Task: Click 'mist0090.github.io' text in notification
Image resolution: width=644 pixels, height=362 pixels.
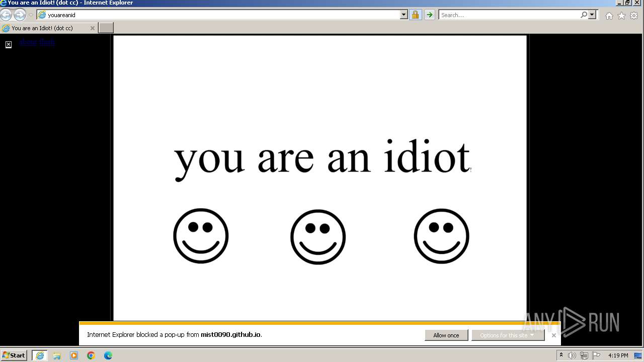Action: coord(230,335)
